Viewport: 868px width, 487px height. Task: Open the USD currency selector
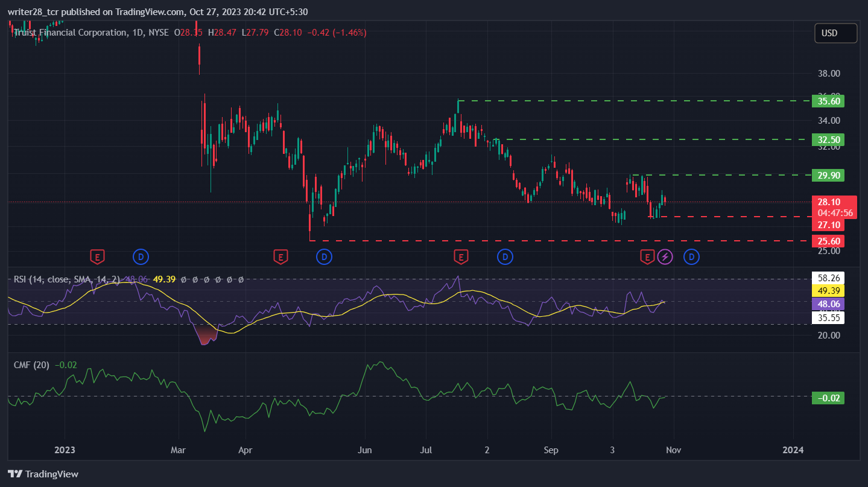(x=835, y=33)
